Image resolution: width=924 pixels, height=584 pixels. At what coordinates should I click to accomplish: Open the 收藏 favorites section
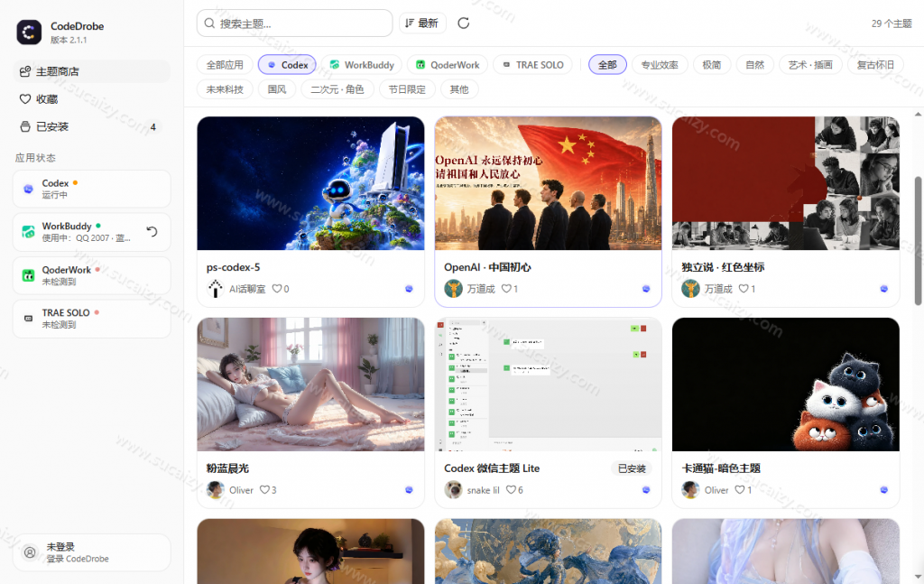tap(91, 99)
